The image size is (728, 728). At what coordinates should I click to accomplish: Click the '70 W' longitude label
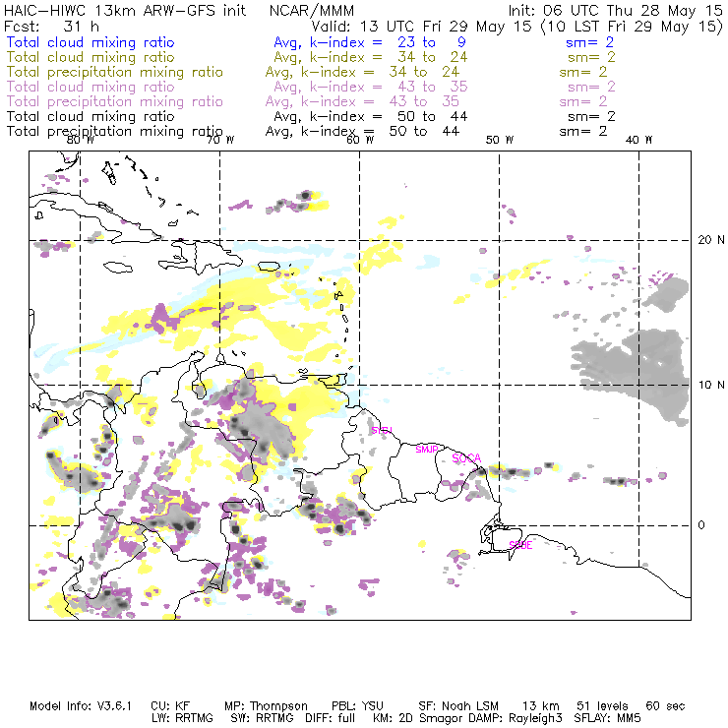(220, 140)
